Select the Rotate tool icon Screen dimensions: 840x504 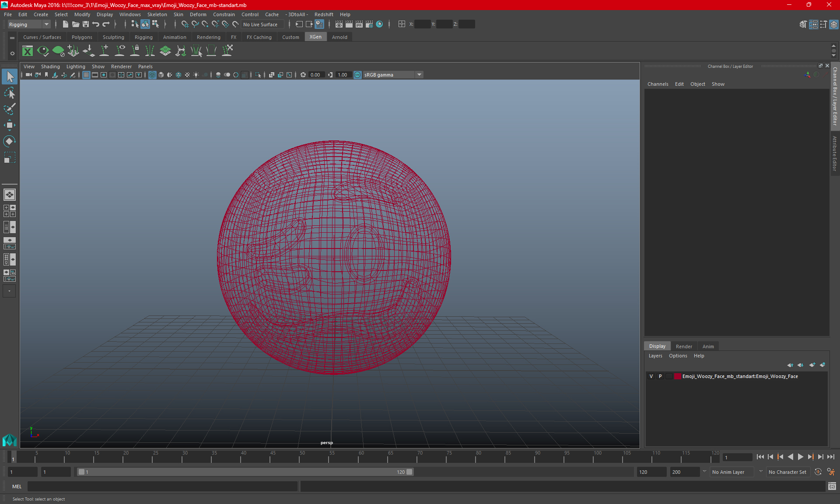click(9, 140)
